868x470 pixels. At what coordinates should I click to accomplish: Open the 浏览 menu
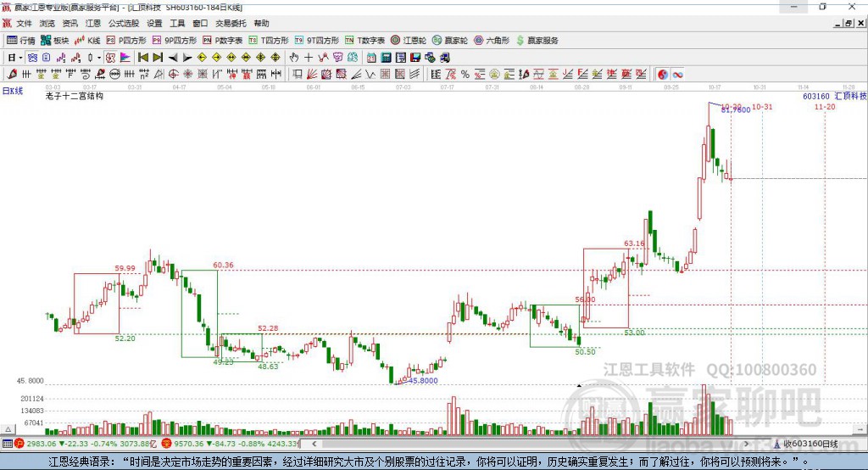point(47,23)
